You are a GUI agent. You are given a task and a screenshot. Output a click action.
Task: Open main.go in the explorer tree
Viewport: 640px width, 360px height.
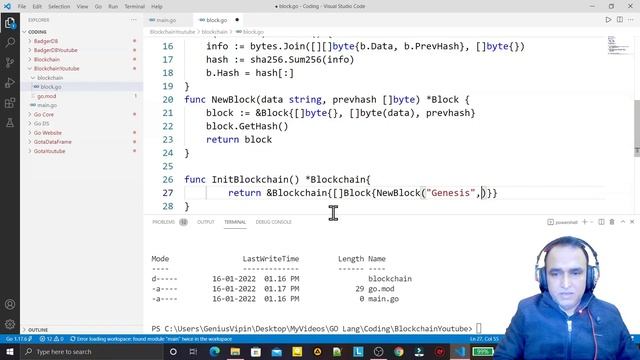82,105
